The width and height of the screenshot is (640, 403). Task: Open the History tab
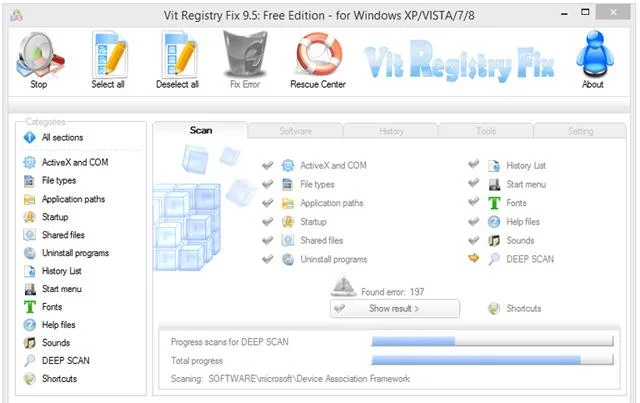[x=391, y=131]
